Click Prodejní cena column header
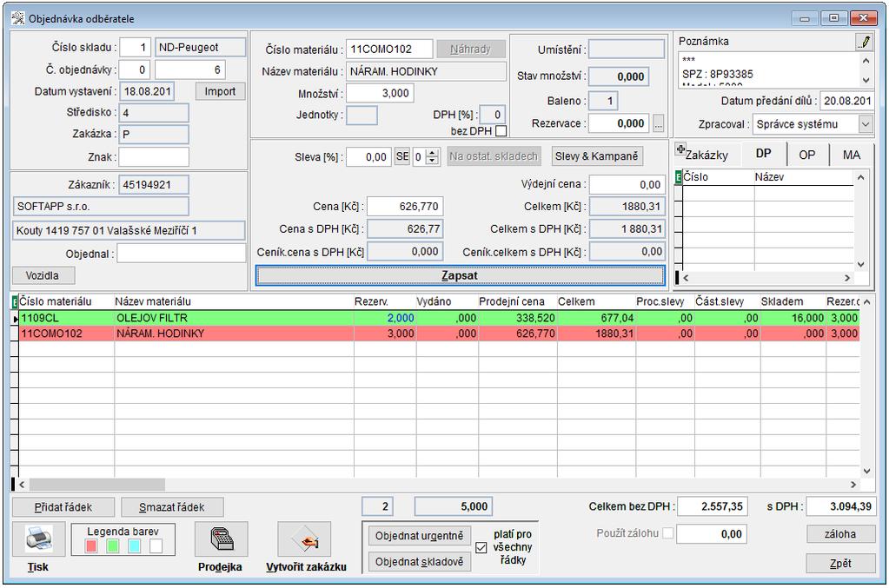 tap(511, 301)
